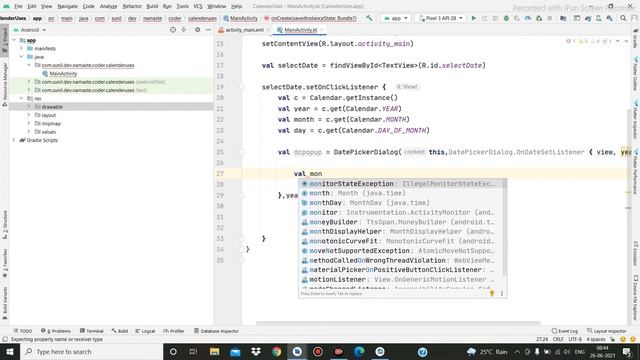Open the Event Log panel

565,331
